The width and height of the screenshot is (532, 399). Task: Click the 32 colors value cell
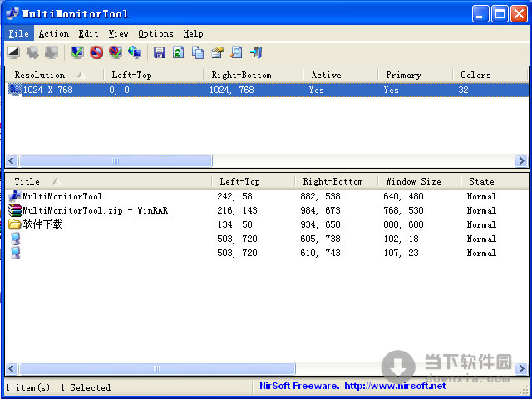click(463, 90)
